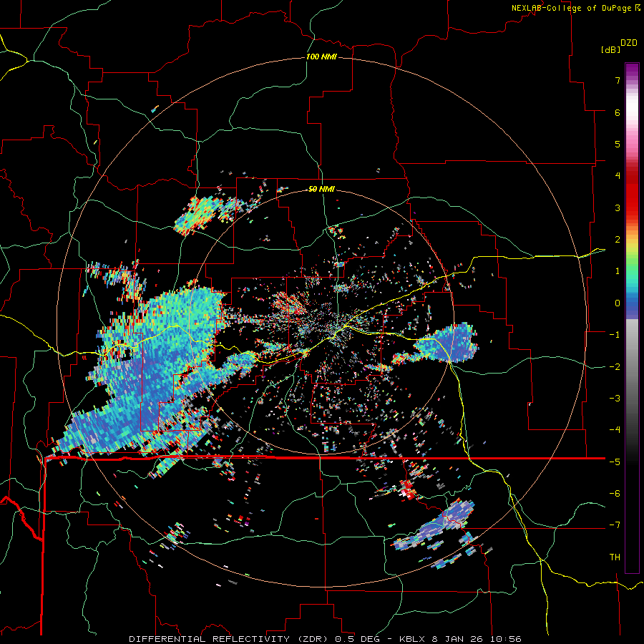
Task: Click the DIFFERENTIAL REFLECTIVITY (ZDR) caption text
Action: point(230,639)
